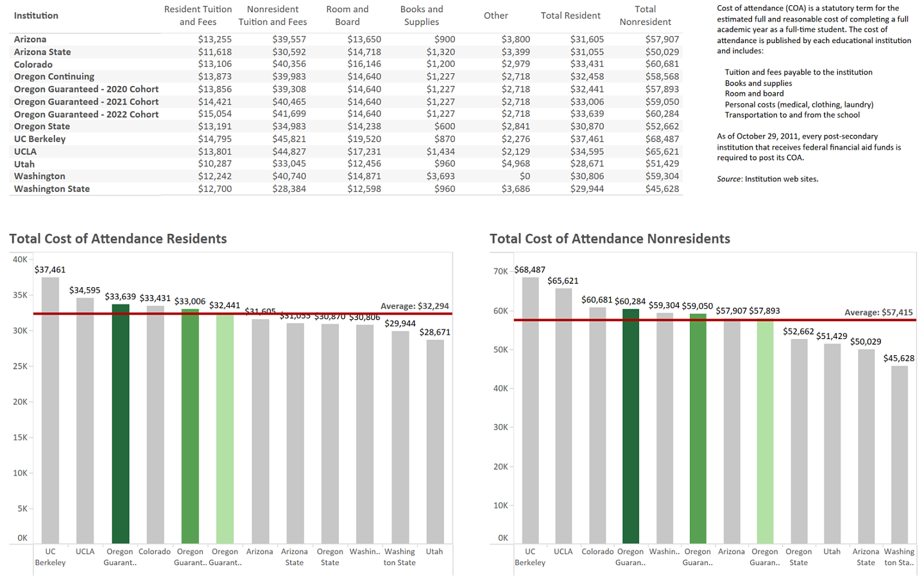Click UC Berkeley room and board $19,520
Image resolution: width=924 pixels, height=578 pixels.
tap(364, 139)
